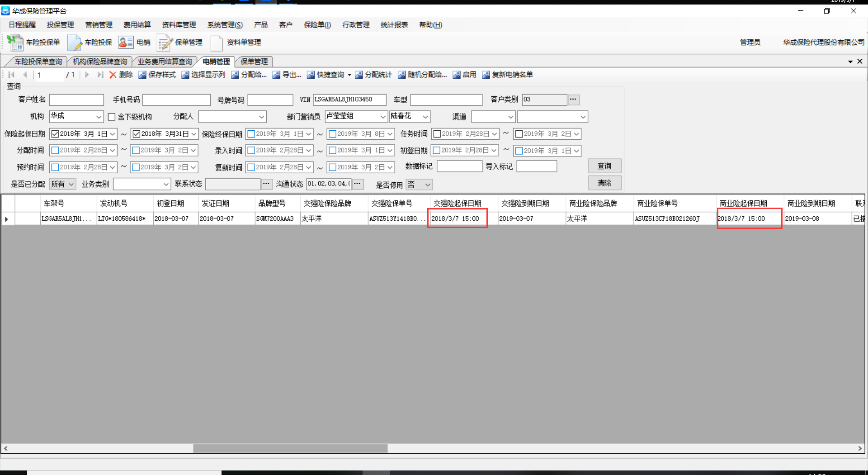Click the 查询 search button
Viewport: 868px width, 475px height.
click(x=604, y=166)
